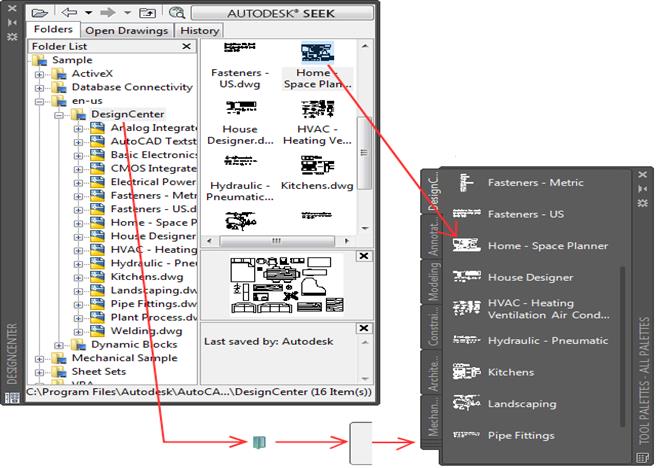Select Kitchens.dwg thumbnail in content pane
The image size is (656, 468).
click(x=318, y=173)
